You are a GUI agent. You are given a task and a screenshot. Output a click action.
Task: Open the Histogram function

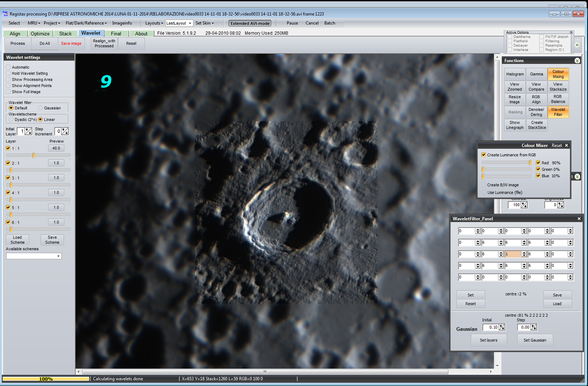click(514, 74)
